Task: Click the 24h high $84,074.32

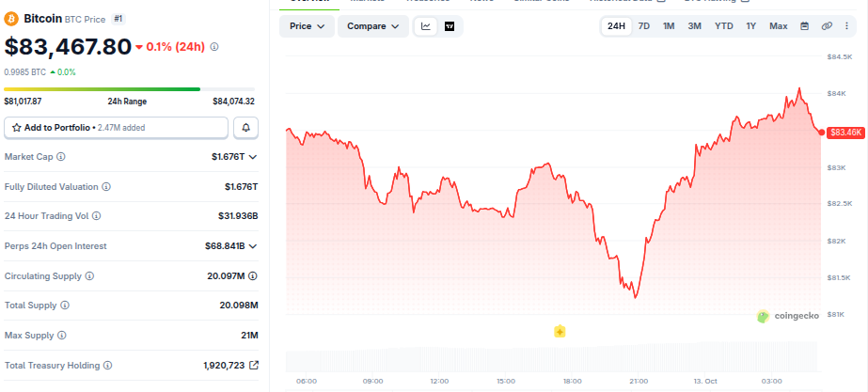Action: click(233, 102)
